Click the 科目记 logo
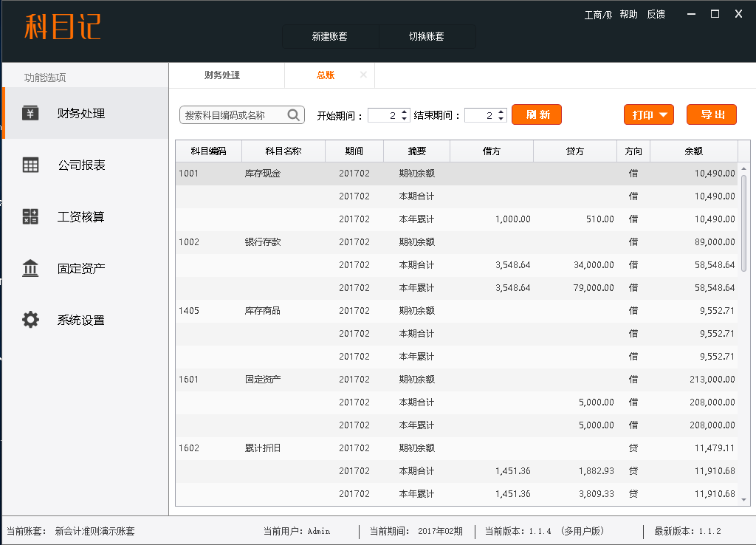This screenshot has height=545, width=756. 63,27
